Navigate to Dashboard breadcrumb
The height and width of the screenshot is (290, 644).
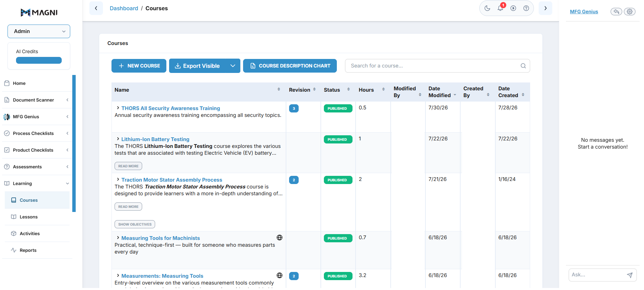(124, 8)
